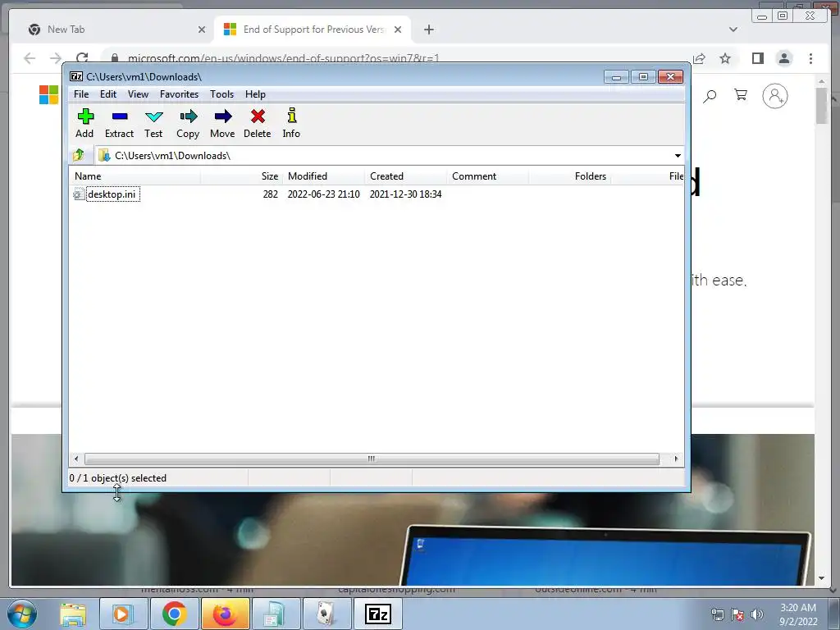Click the left arrow of the 7-Zip horizontal scrollbar
Screen dimensions: 840x630
pyautogui.click(x=76, y=459)
